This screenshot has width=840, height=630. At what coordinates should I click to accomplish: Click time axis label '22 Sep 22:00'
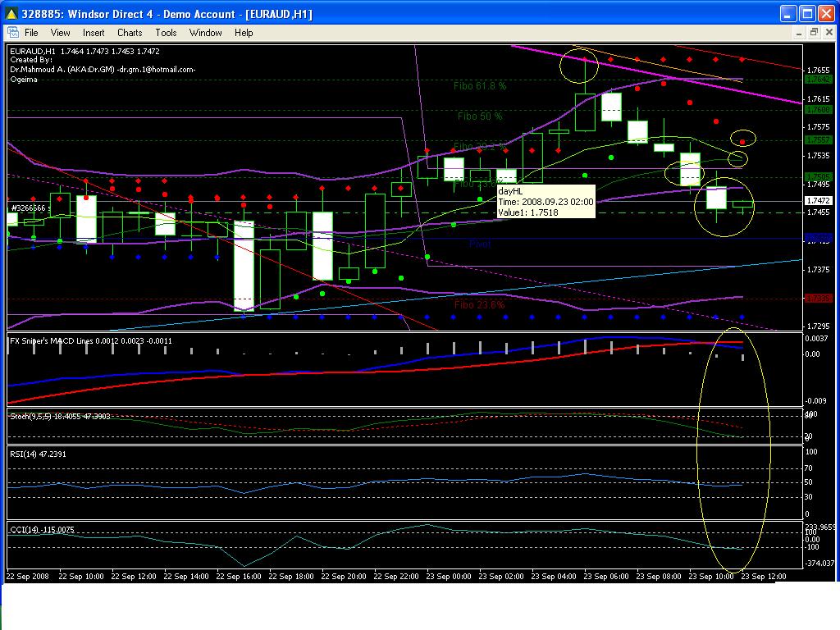(x=396, y=577)
